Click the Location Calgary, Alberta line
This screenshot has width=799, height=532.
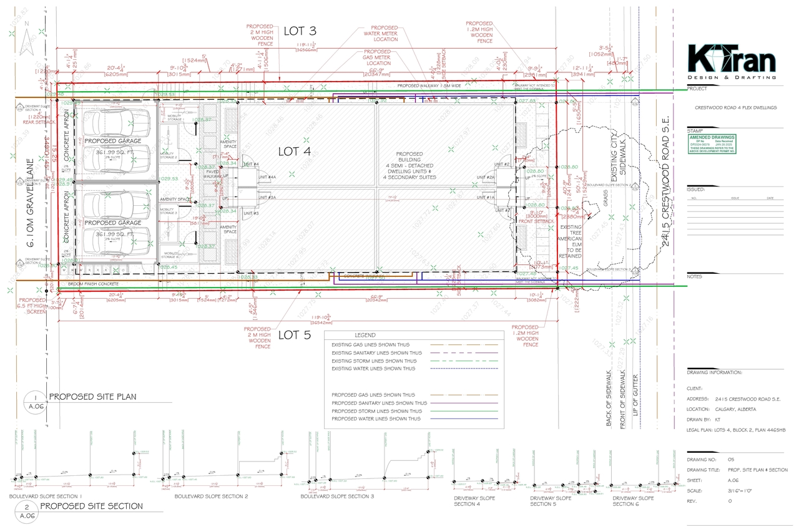point(721,409)
